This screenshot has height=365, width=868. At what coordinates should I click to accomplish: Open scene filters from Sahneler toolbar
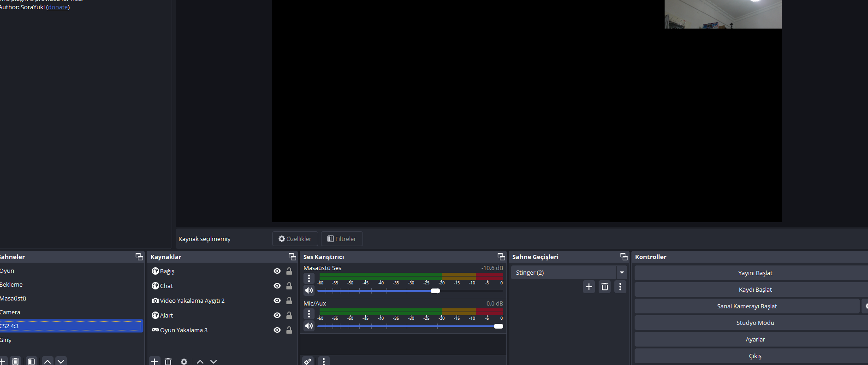tap(31, 361)
